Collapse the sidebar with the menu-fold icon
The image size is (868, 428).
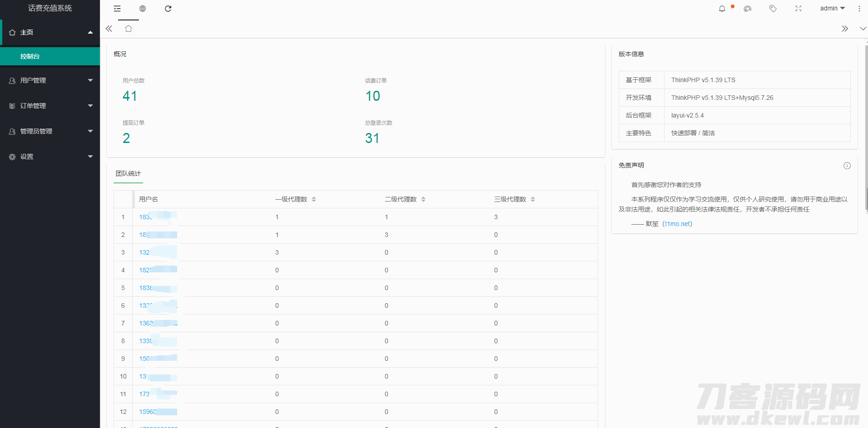117,9
